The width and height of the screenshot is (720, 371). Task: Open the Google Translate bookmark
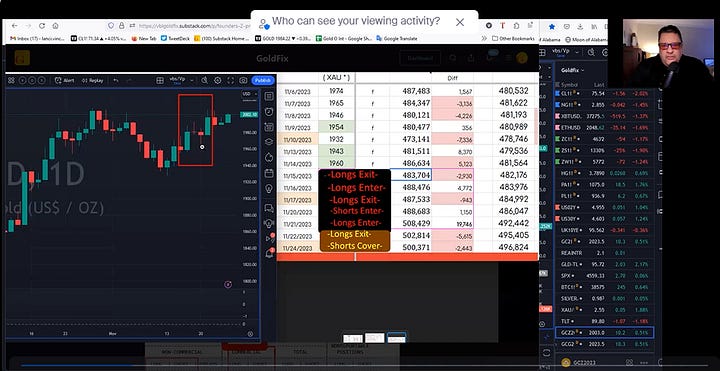[396, 39]
